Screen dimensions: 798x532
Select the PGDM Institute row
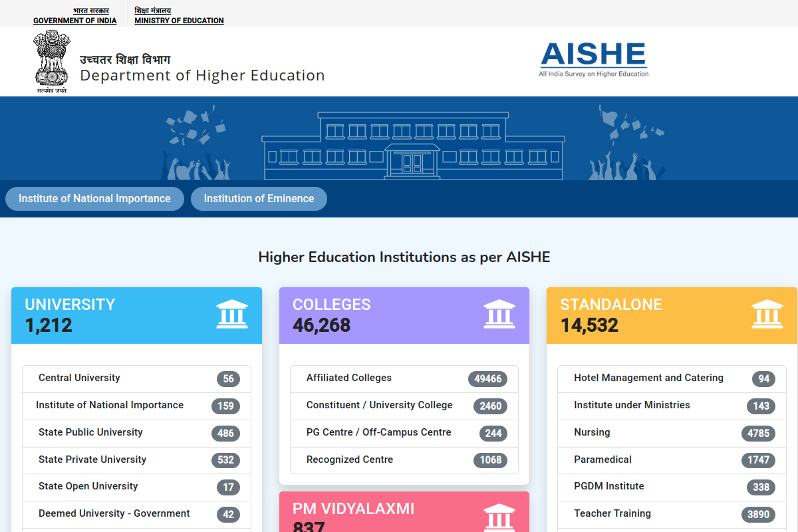pyautogui.click(x=672, y=487)
